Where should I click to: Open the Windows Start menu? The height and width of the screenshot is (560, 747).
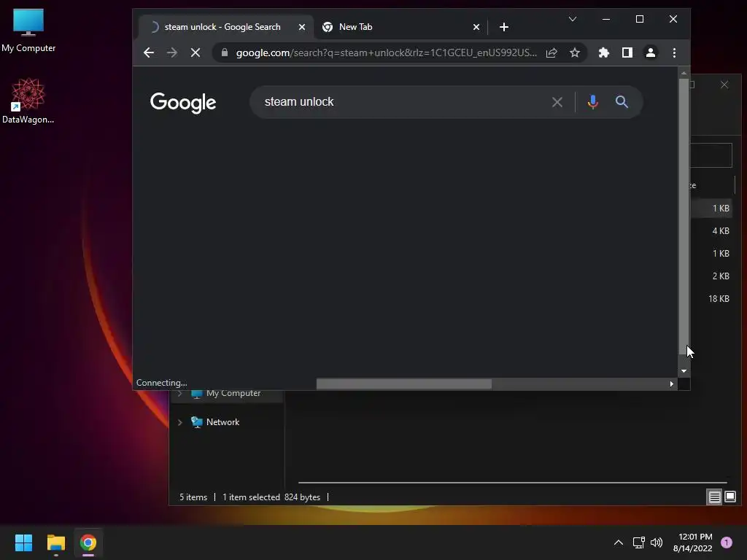pos(23,542)
